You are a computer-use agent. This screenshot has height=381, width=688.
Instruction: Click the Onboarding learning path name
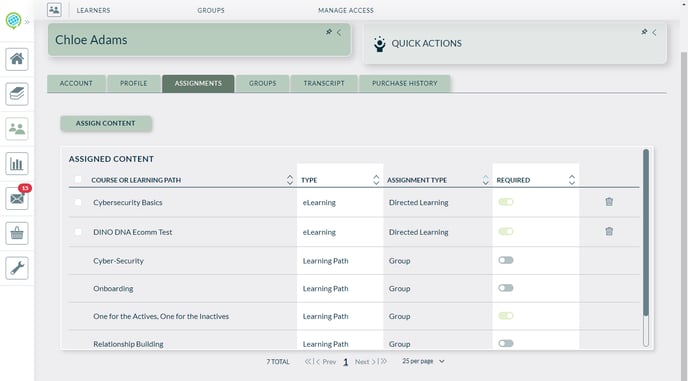pos(113,288)
